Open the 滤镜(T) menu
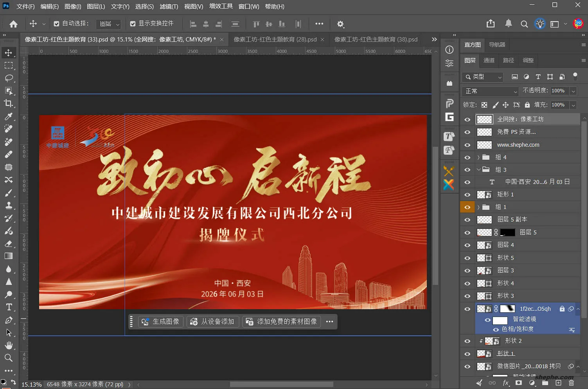The image size is (588, 389). (169, 7)
